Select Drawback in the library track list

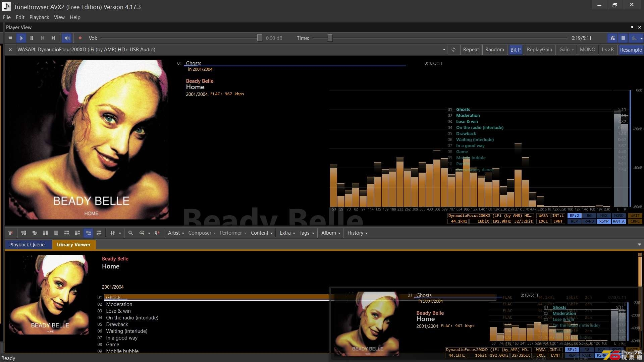coord(117,324)
